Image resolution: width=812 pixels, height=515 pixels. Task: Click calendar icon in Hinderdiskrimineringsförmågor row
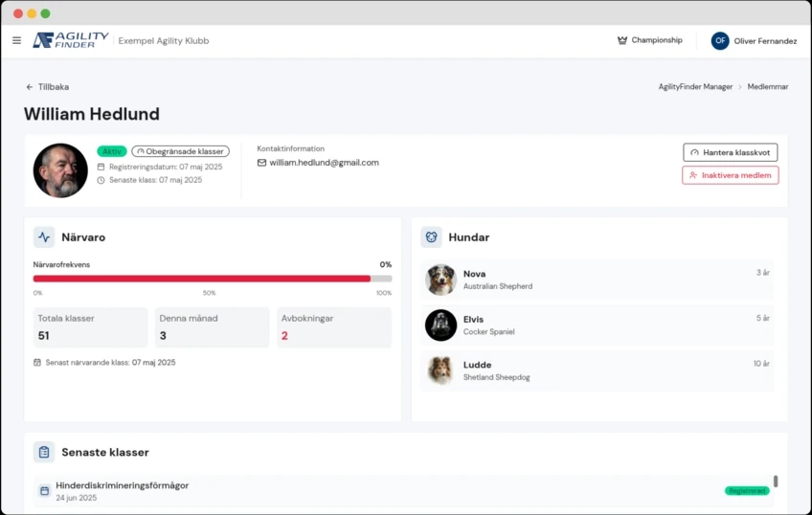(45, 491)
